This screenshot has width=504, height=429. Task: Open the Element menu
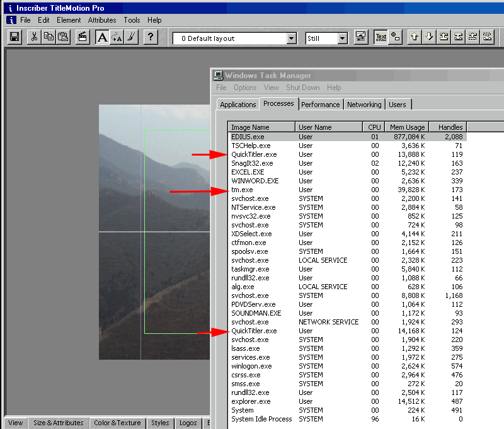[x=69, y=20]
